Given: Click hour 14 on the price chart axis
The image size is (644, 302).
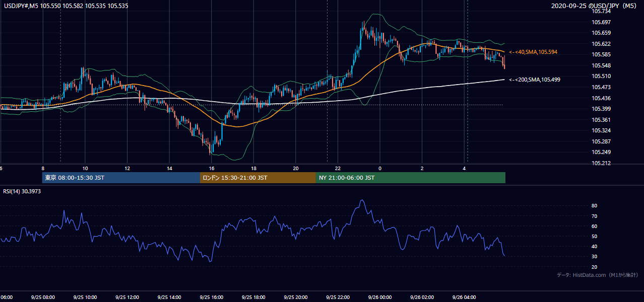Looking at the screenshot, I should [170, 169].
